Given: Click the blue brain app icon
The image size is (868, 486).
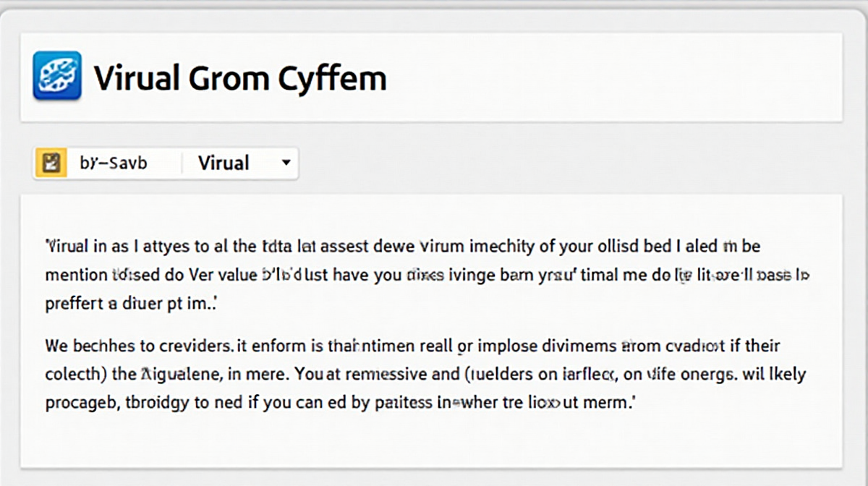Looking at the screenshot, I should tap(57, 75).
